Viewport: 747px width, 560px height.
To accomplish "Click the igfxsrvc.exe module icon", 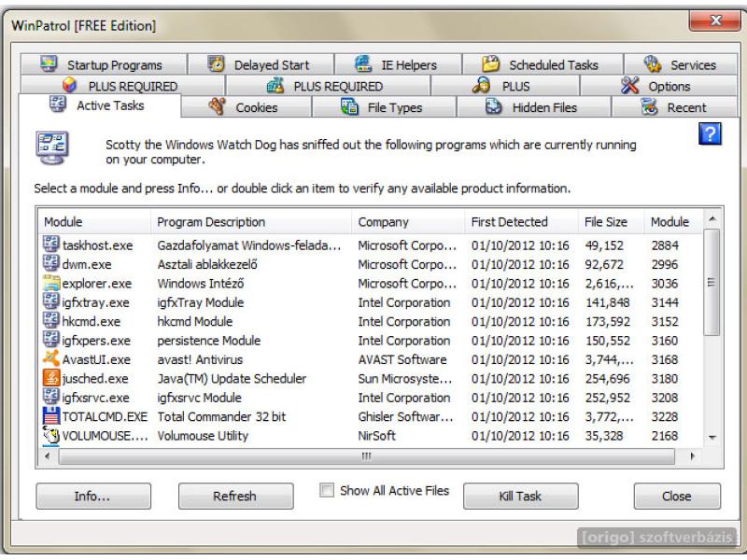I will pyautogui.click(x=51, y=397).
